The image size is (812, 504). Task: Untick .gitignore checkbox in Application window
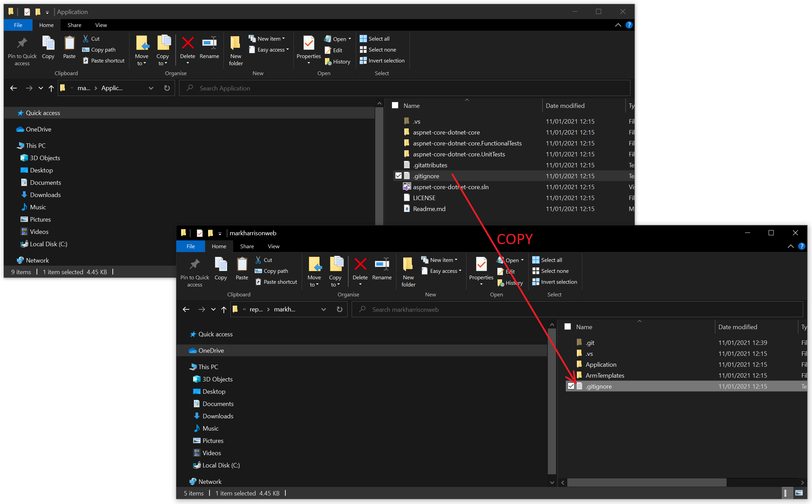398,176
